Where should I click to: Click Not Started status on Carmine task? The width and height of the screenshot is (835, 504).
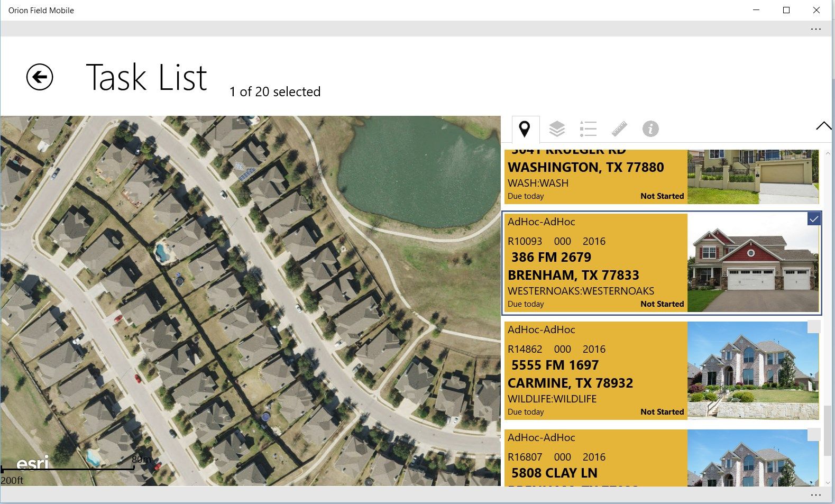click(662, 412)
